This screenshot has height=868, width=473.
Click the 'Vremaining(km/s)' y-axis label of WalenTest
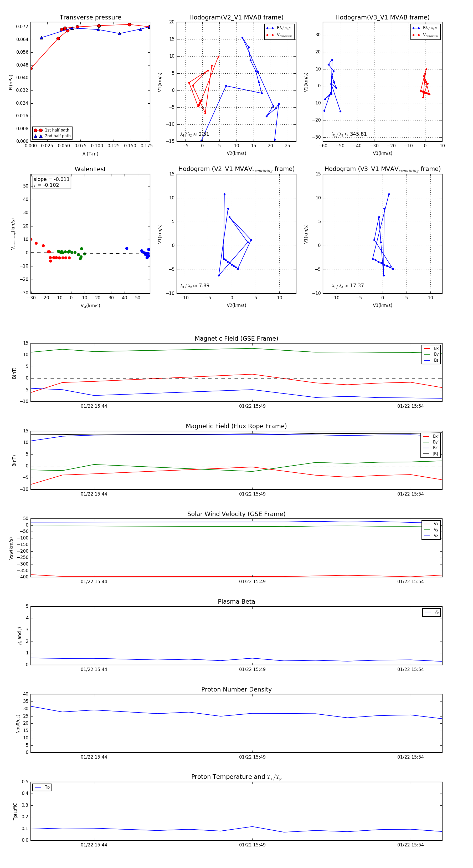click(13, 234)
